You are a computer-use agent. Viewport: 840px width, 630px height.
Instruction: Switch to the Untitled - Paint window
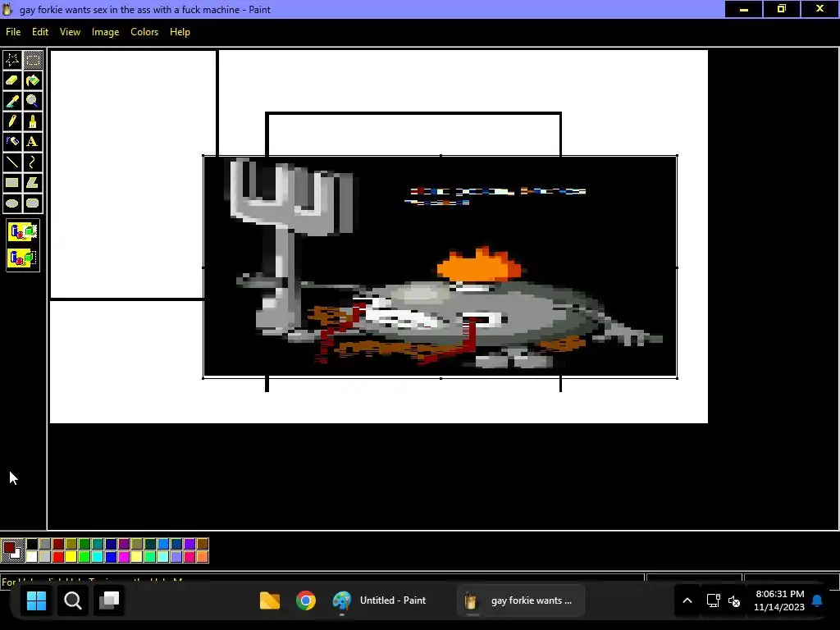pyautogui.click(x=380, y=600)
